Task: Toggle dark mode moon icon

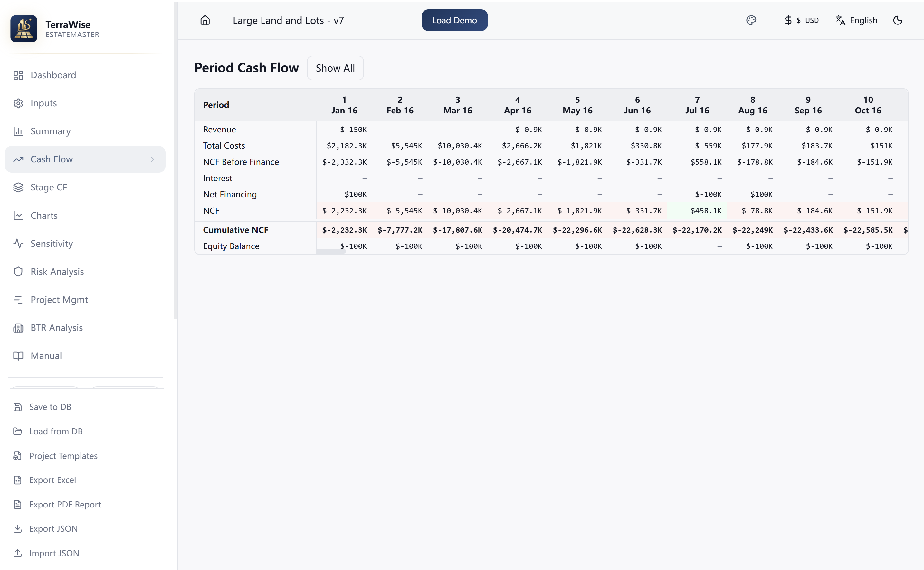Action: point(898,20)
